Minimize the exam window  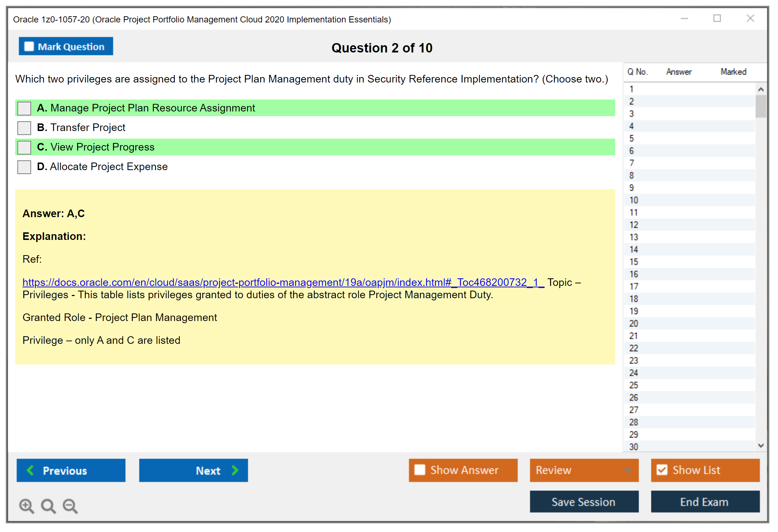pyautogui.click(x=684, y=18)
